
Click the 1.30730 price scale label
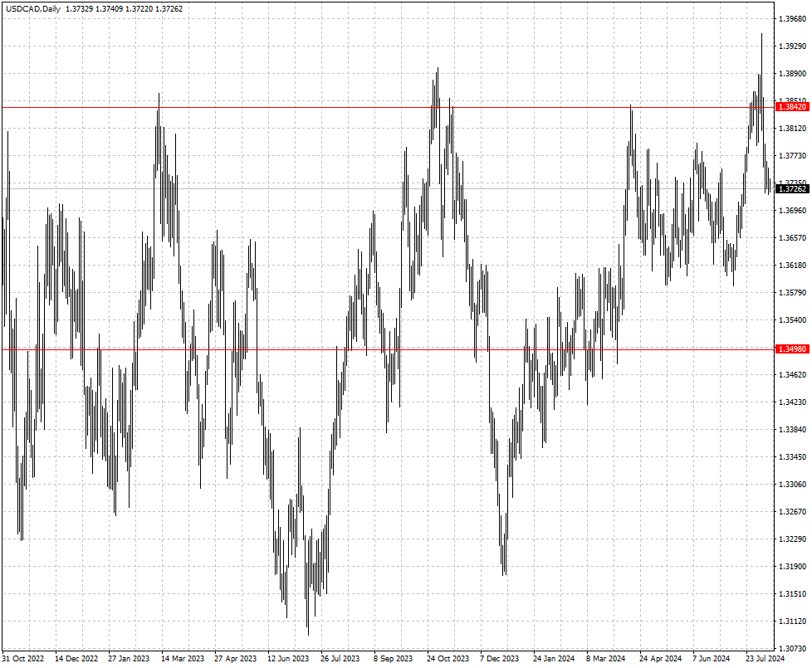[790, 649]
